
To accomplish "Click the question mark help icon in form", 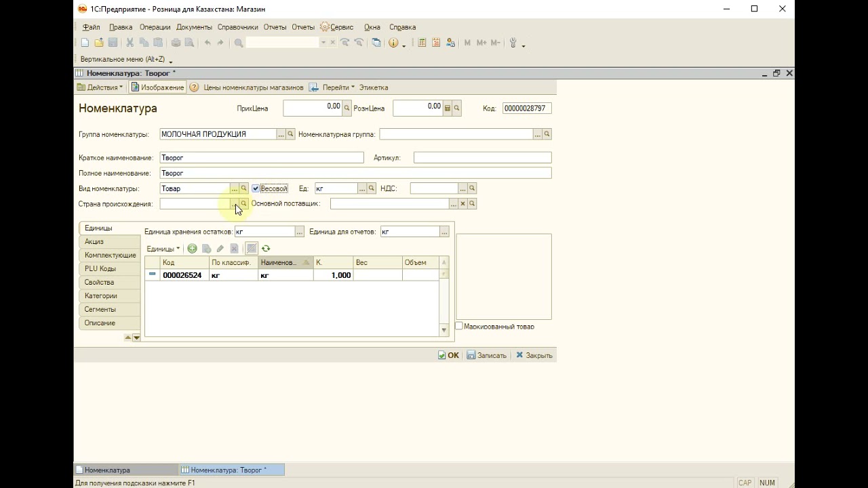I will point(194,87).
